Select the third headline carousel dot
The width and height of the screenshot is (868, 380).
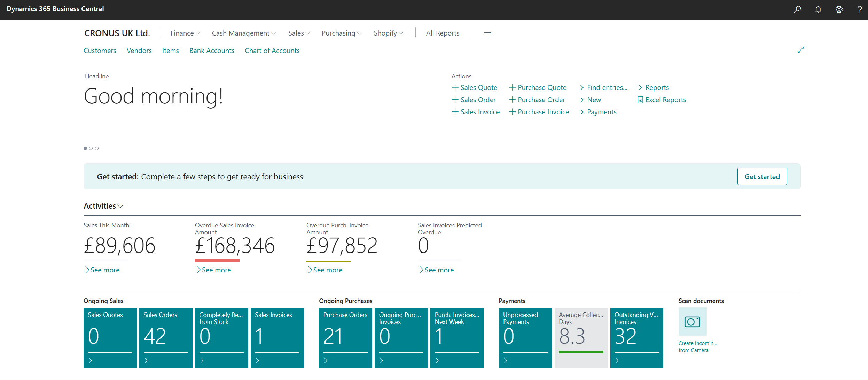(x=97, y=148)
